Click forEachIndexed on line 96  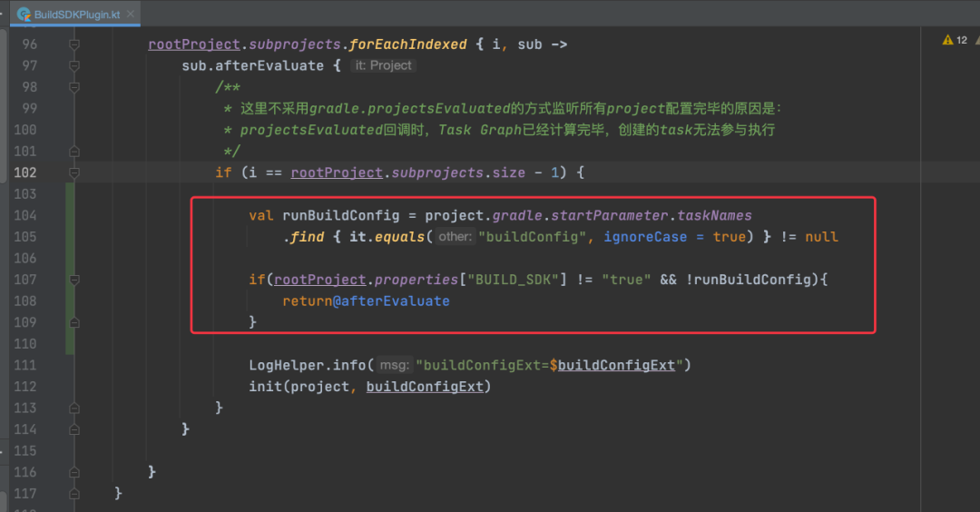tap(407, 44)
